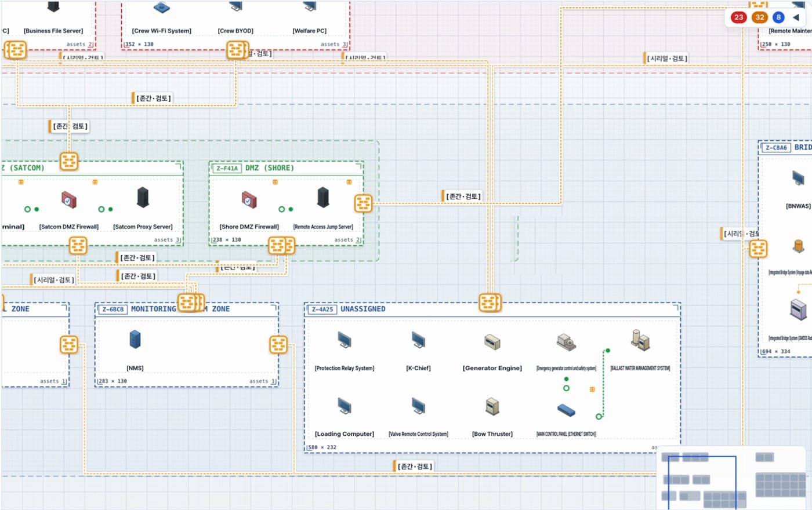
Task: Select the DMZ (SHORE) zone header
Action: click(287, 168)
